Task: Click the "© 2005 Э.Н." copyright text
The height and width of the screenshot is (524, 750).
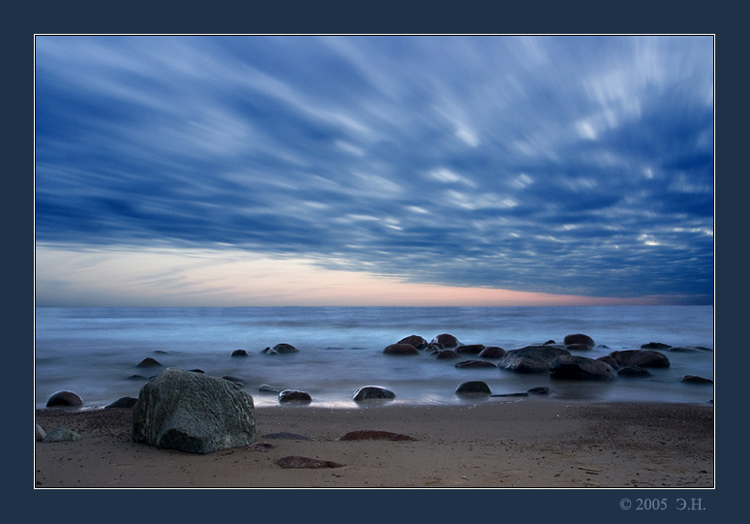Action: click(662, 504)
